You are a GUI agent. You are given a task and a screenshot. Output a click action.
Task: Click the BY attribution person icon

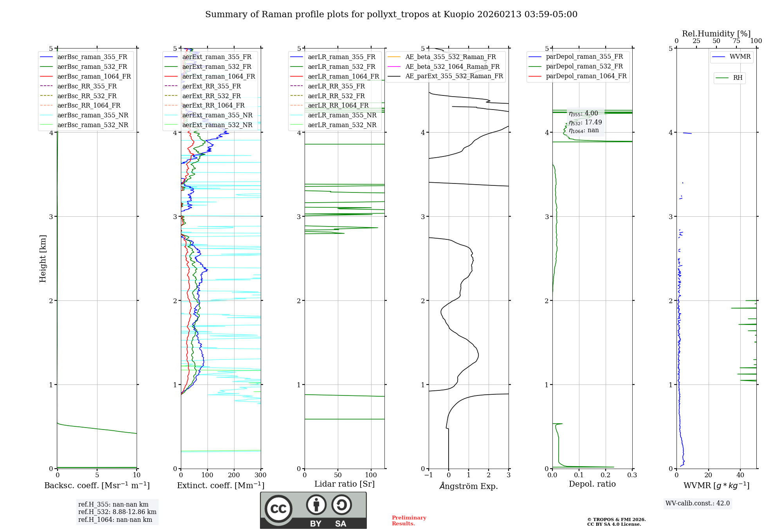pos(316,505)
